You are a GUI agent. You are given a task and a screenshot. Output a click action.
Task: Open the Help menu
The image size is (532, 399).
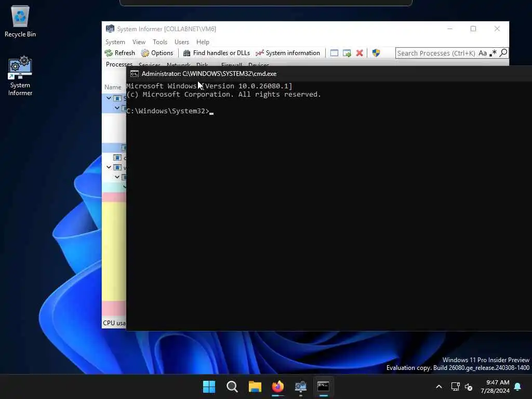(x=203, y=42)
